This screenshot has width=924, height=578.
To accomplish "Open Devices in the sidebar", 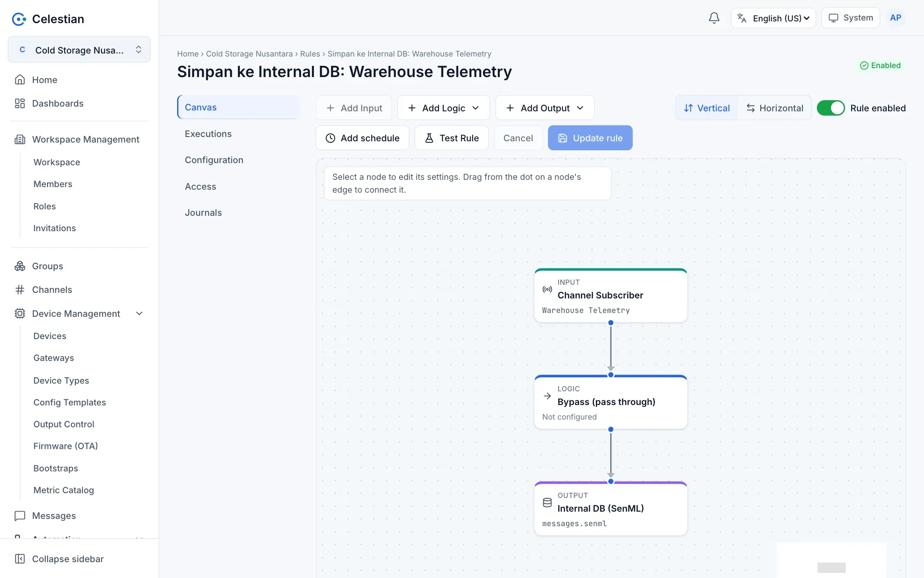I will click(x=50, y=336).
